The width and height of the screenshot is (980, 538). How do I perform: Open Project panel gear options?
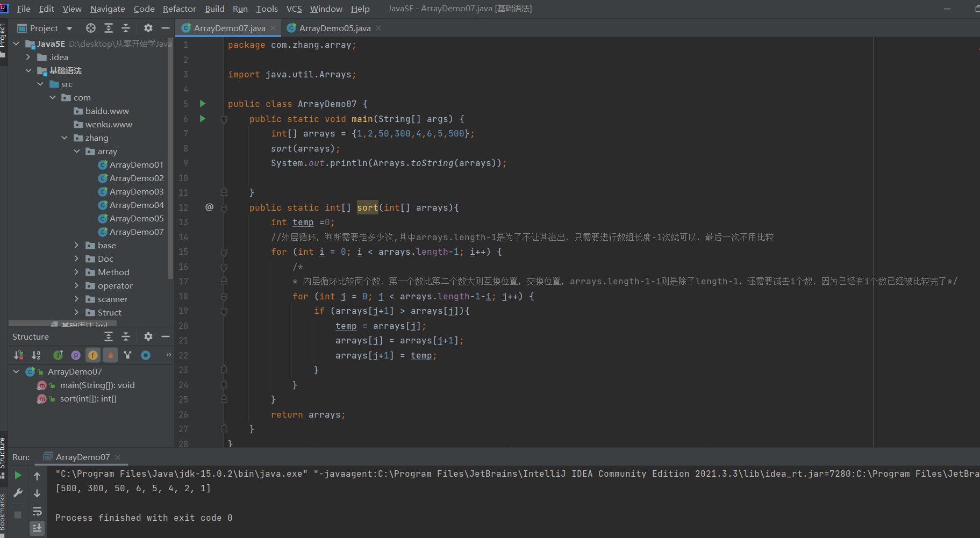click(x=148, y=28)
